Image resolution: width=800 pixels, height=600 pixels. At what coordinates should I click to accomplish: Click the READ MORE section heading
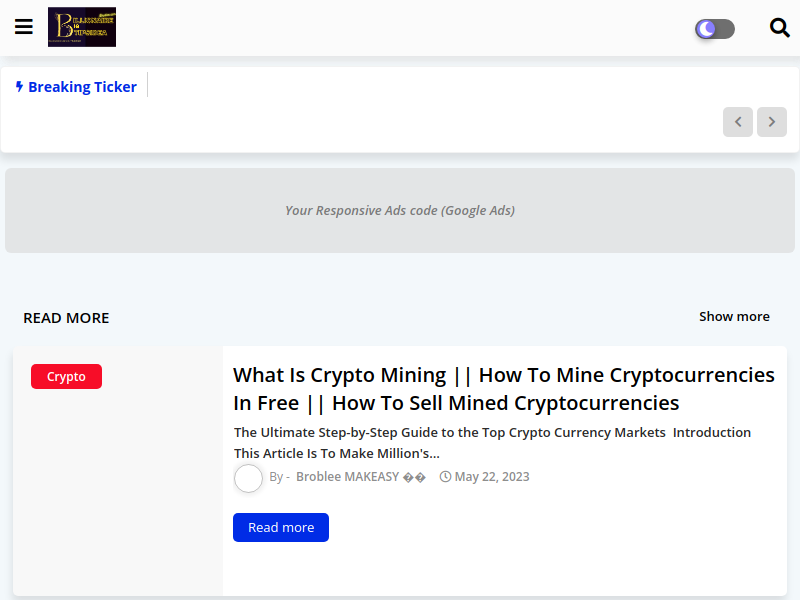point(66,318)
